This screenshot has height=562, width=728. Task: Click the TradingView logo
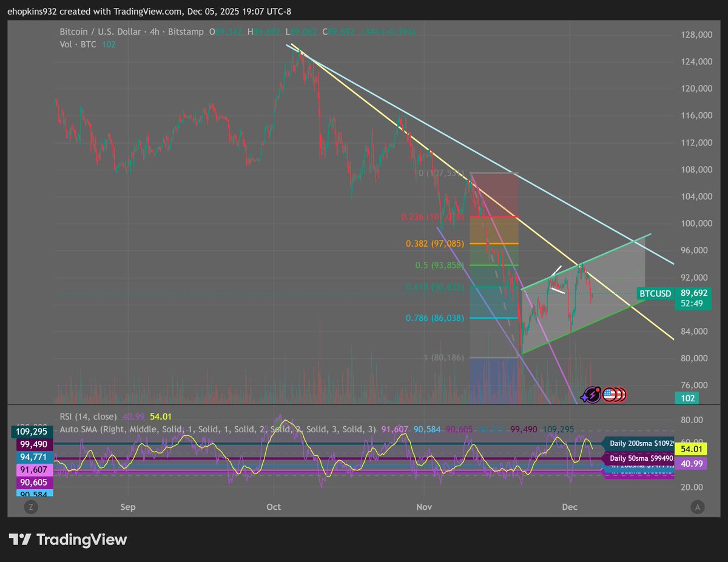(67, 540)
